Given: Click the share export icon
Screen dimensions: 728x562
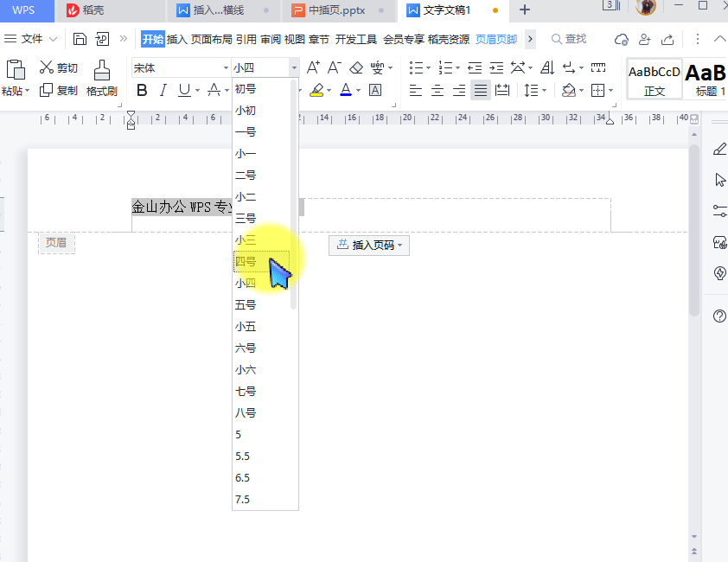Looking at the screenshot, I should click(667, 40).
